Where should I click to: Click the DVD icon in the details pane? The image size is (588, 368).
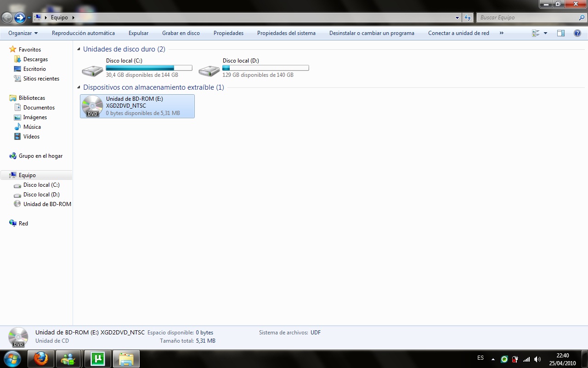(18, 337)
